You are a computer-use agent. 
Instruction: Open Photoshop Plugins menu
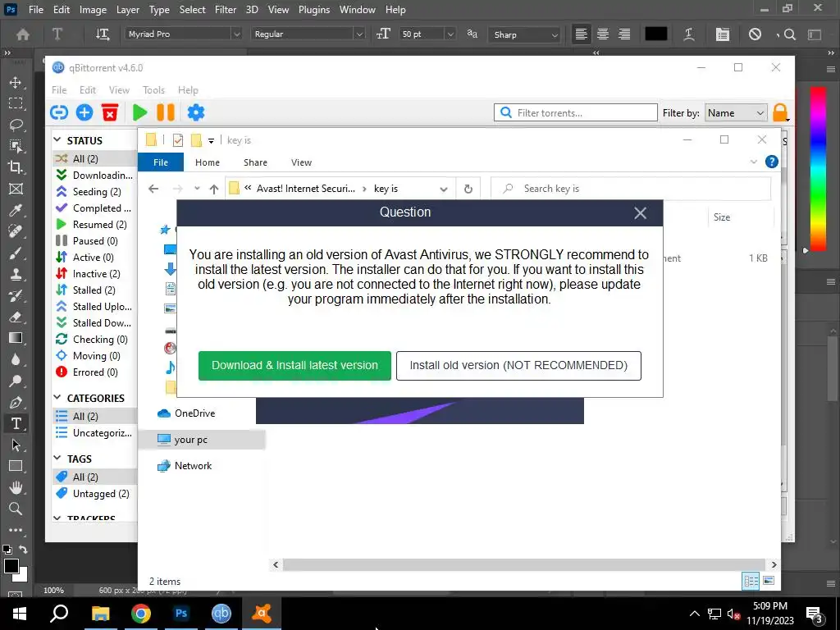(x=314, y=10)
